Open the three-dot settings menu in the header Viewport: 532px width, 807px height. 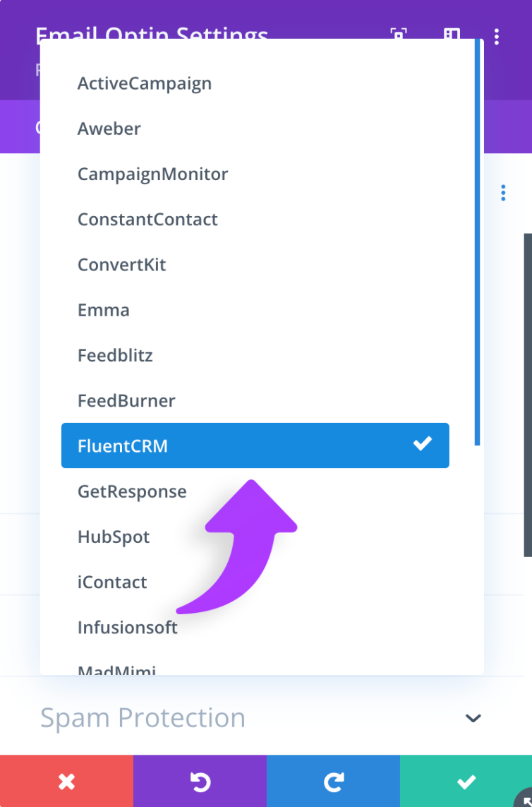tap(497, 36)
